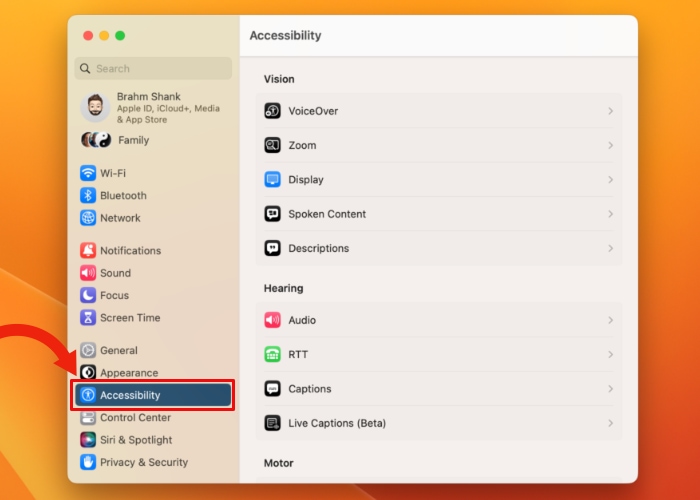Go to Notifications label in sidebar
700x500 pixels.
[130, 250]
